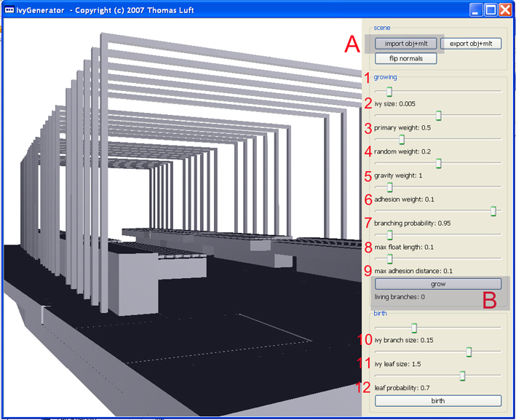This screenshot has width=516, height=420.
Task: Click the import obj+mlt button
Action: [x=406, y=44]
